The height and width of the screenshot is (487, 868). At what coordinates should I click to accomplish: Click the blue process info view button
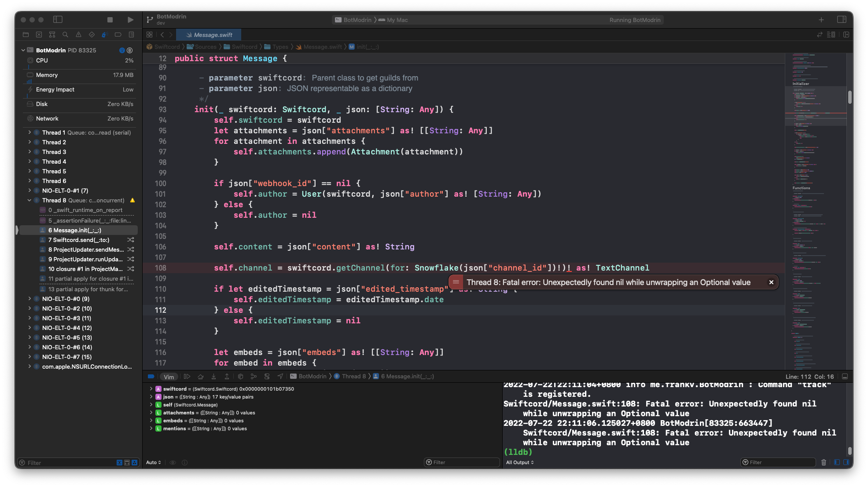tap(122, 50)
